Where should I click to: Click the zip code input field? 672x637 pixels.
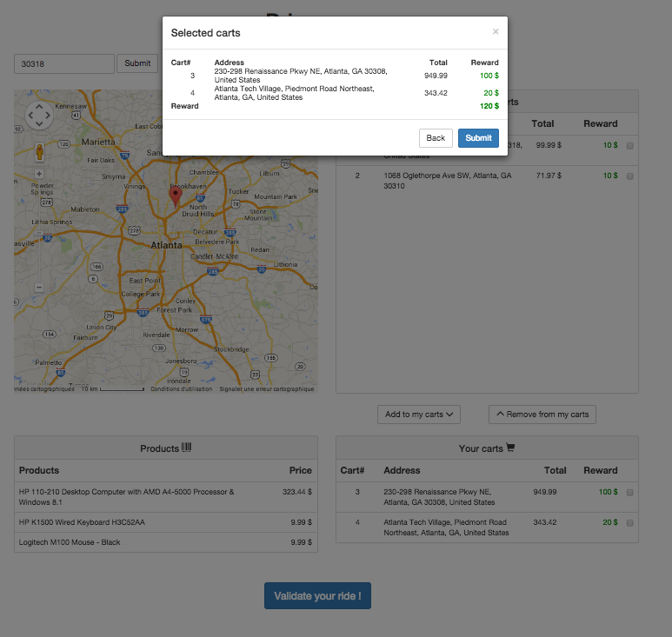click(x=64, y=63)
